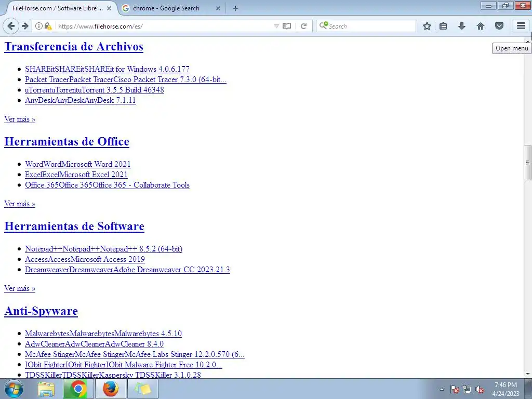Click Ver más under Herramientas de Software
532x399 pixels.
coord(20,288)
